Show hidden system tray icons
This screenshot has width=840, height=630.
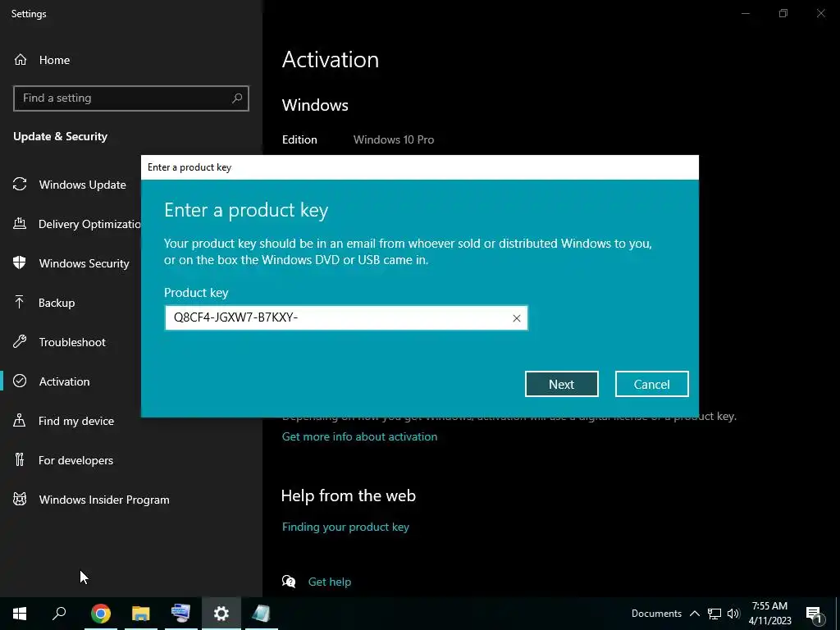(694, 614)
